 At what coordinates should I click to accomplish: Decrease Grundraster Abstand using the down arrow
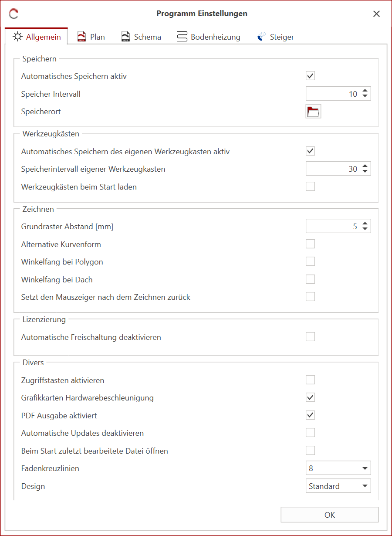tap(366, 229)
